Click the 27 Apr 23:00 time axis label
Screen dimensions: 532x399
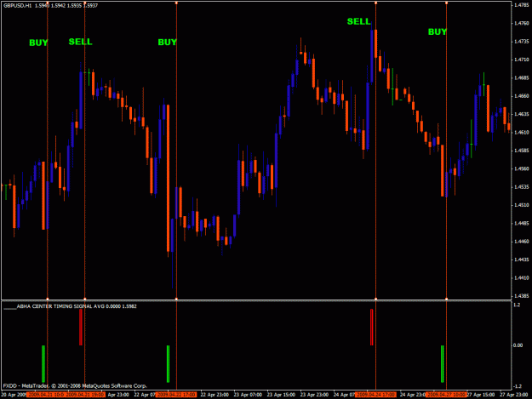click(514, 395)
